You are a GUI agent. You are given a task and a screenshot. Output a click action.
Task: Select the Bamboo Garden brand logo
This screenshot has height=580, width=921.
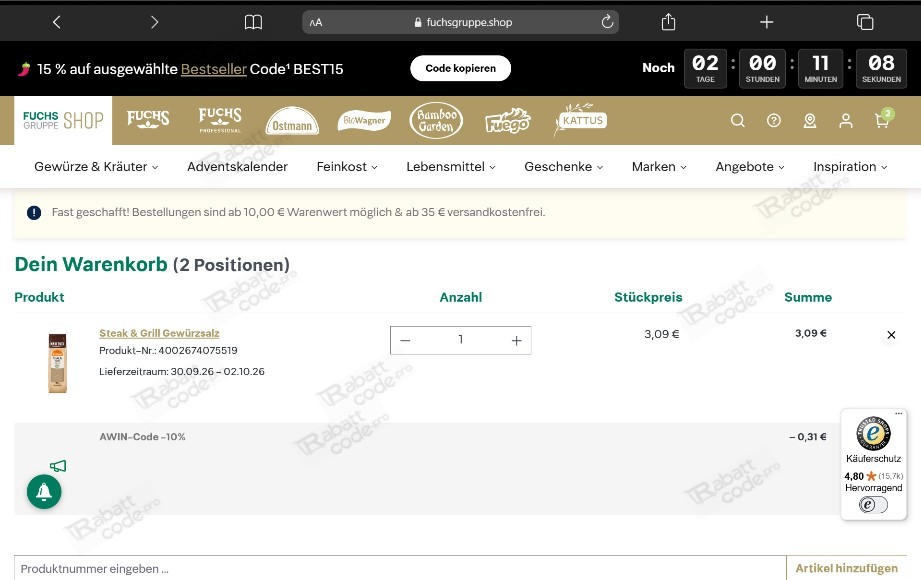point(436,120)
